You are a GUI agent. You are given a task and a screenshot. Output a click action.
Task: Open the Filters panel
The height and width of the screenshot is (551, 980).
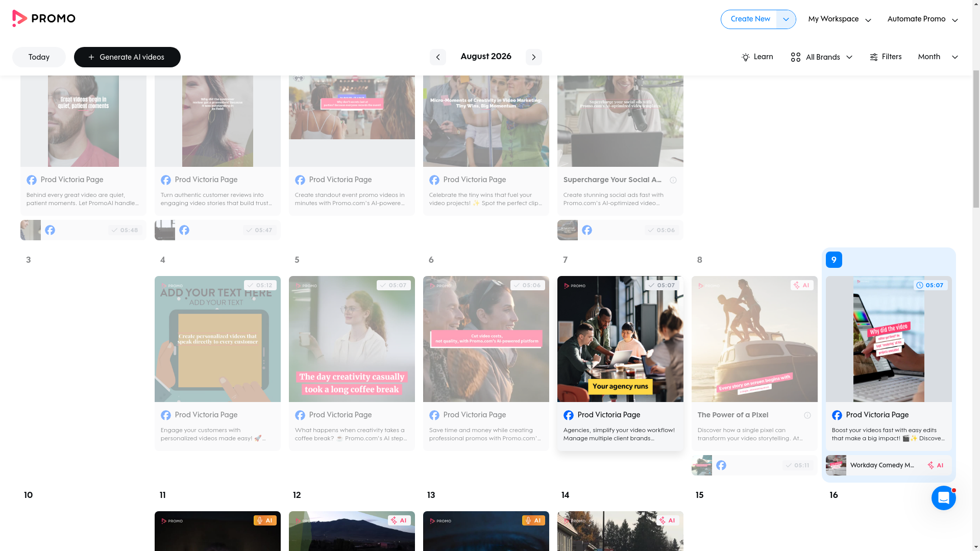[886, 57]
